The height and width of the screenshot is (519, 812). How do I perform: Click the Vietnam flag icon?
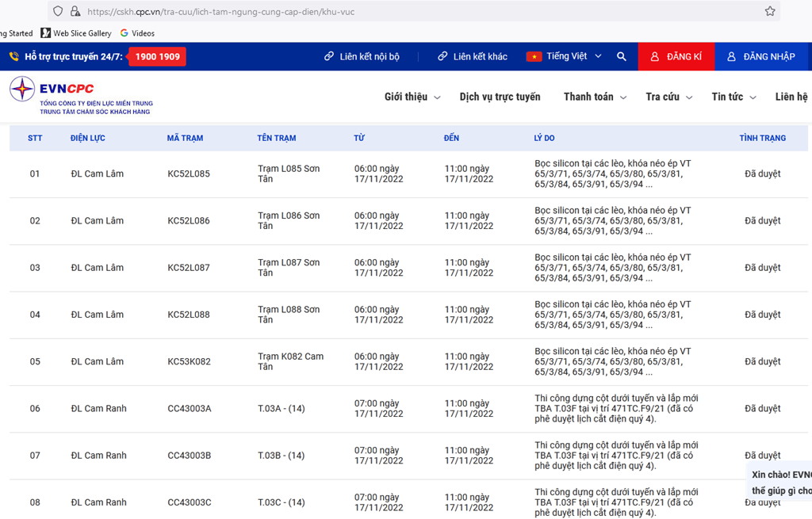pos(534,57)
